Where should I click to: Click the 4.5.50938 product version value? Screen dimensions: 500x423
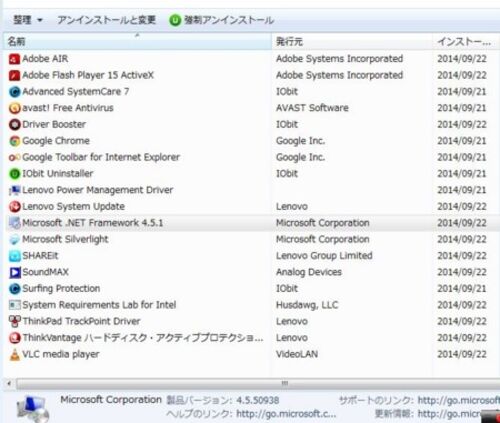click(x=257, y=400)
